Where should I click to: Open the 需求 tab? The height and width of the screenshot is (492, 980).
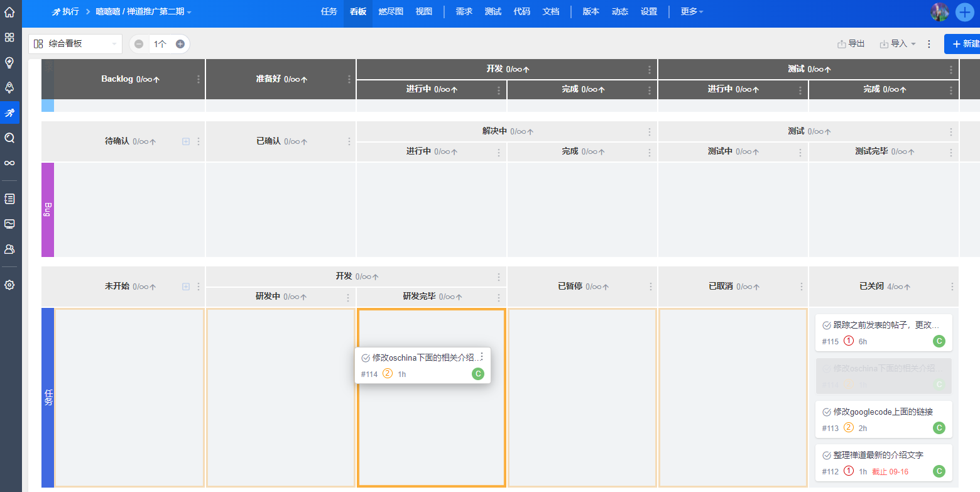464,12
